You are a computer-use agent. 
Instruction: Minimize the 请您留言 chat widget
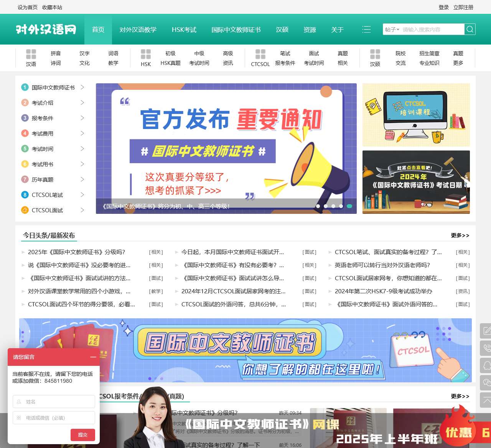click(93, 357)
